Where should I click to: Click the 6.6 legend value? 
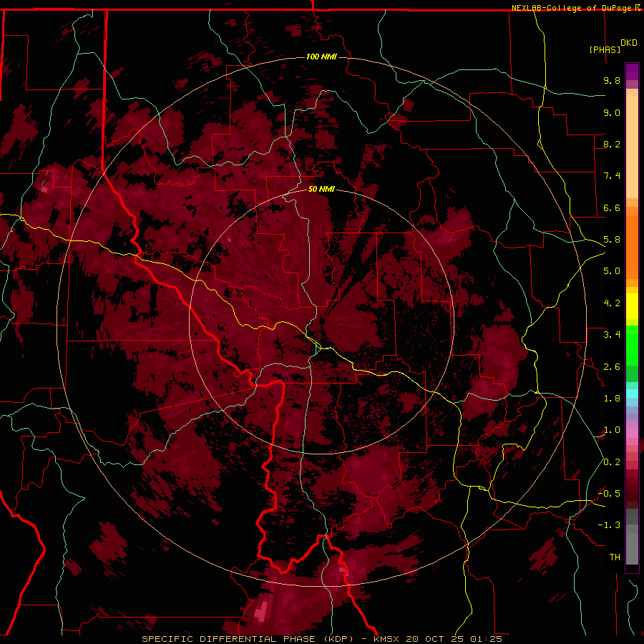point(612,208)
